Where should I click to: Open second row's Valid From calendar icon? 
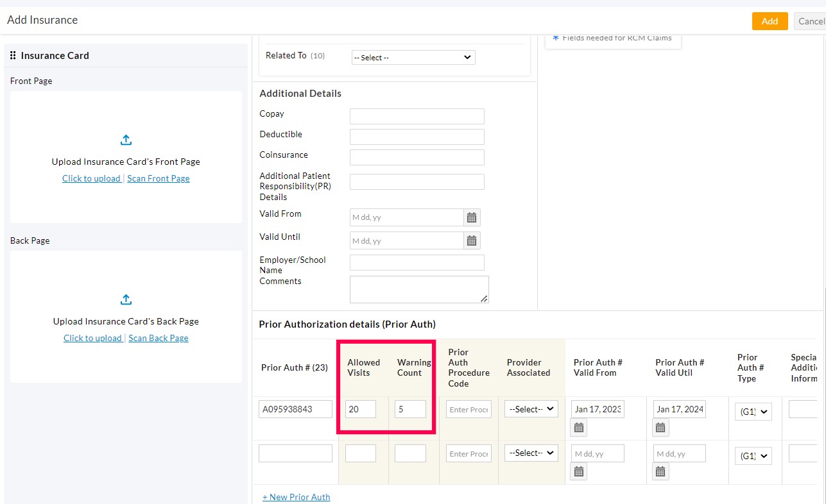[578, 471]
